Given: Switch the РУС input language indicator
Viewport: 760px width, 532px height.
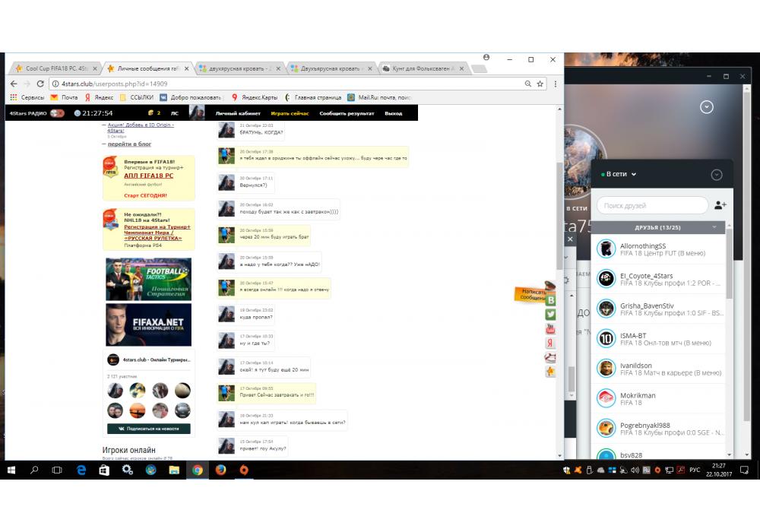Looking at the screenshot, I should pyautogui.click(x=695, y=470).
